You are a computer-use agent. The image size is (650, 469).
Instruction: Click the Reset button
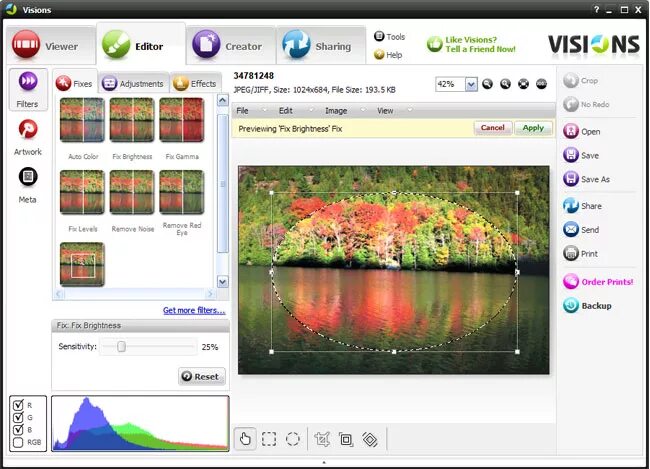click(x=202, y=376)
